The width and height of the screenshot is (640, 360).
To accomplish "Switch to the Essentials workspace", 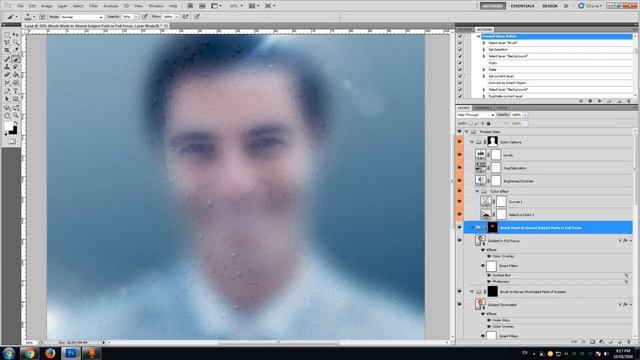I will point(522,6).
